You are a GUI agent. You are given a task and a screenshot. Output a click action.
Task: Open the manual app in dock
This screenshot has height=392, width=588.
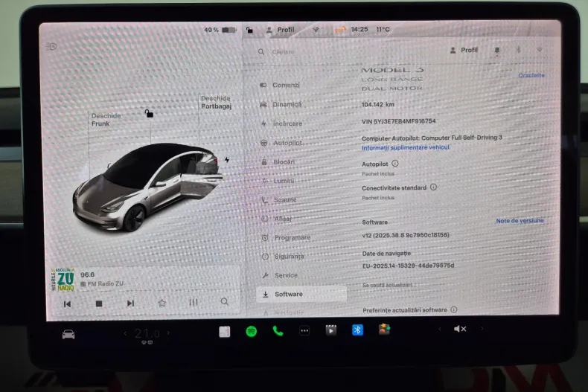tap(224, 332)
